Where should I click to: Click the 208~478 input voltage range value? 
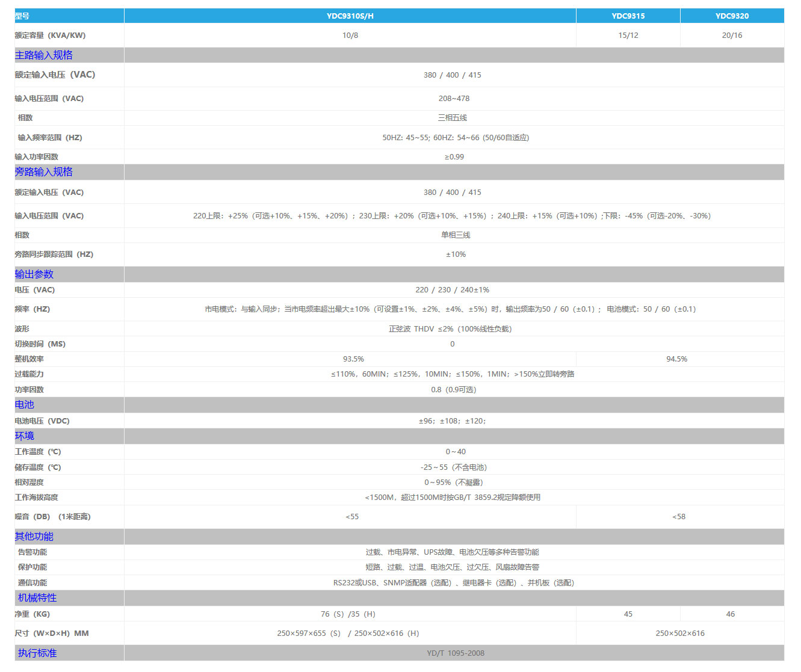[x=454, y=99]
